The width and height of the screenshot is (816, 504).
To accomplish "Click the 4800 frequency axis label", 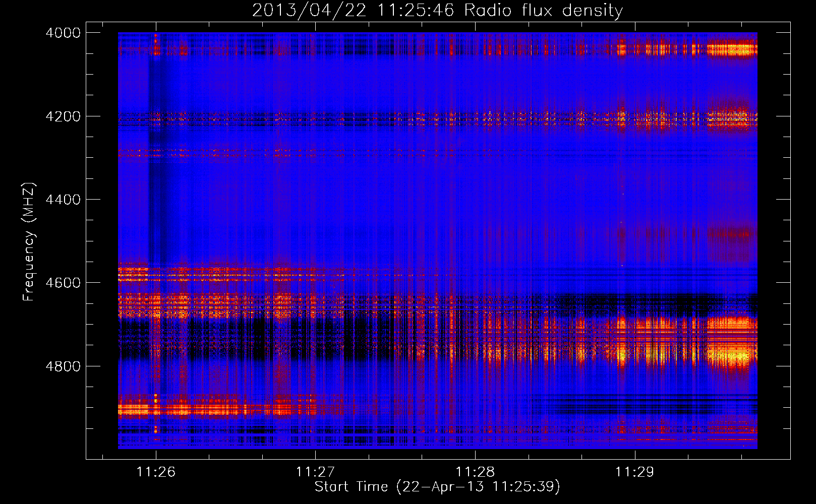I will pos(63,366).
